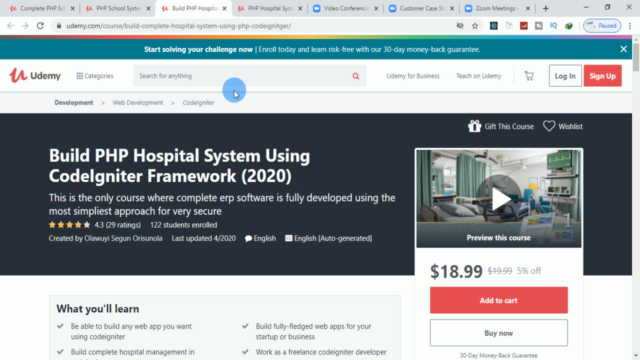Go to CodeIgniter breadcrumb

(x=198, y=102)
